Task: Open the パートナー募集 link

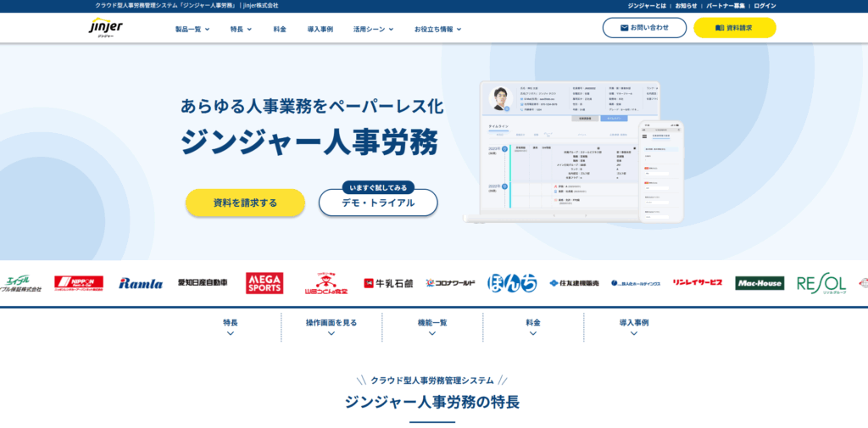Action: [726, 6]
